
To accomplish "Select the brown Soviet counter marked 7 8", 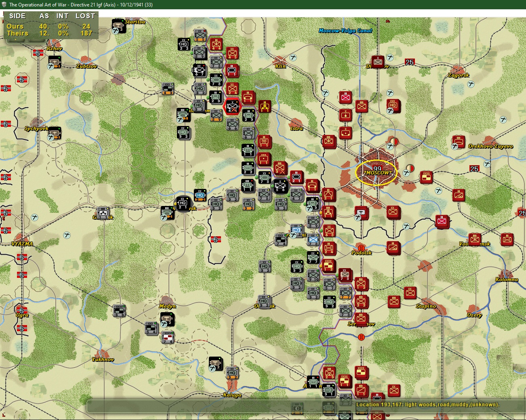I will pyautogui.click(x=345, y=275).
